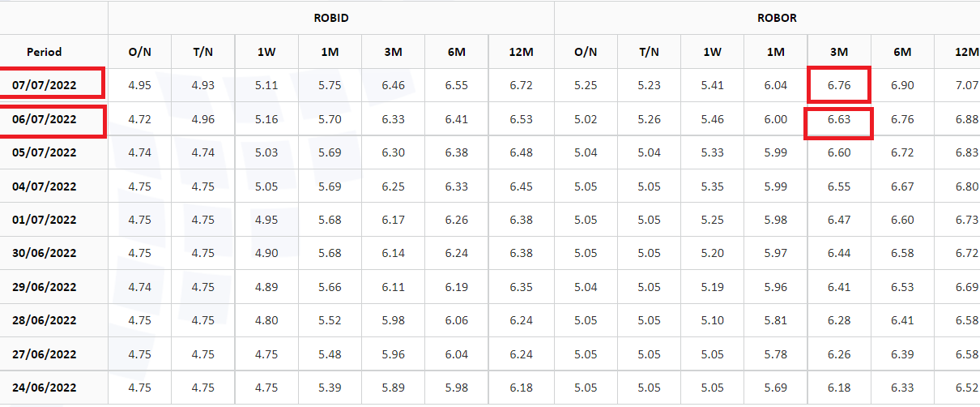Click the ROBID T/N column header
Viewport: 980px width, 407px height.
click(203, 51)
